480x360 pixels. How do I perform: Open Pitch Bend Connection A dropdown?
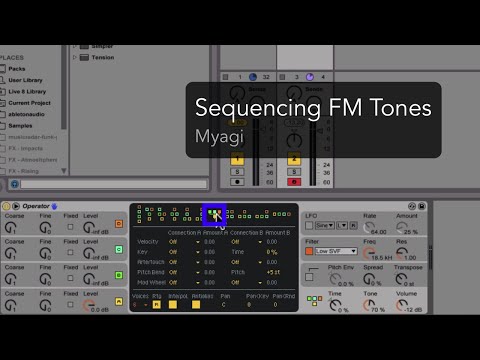click(x=184, y=272)
